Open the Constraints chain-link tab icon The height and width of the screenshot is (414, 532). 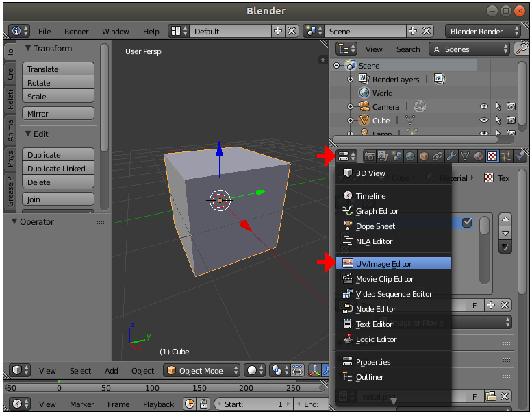click(438, 156)
